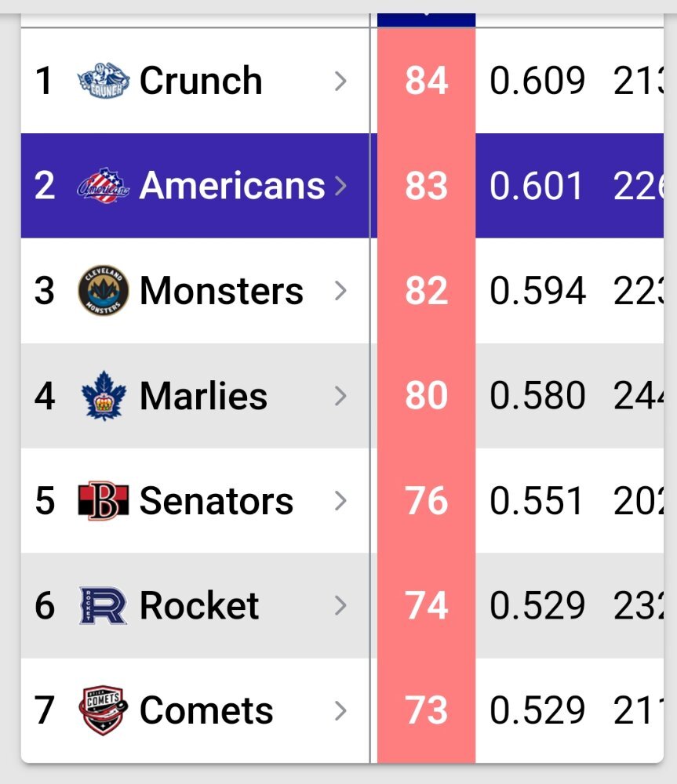This screenshot has width=677, height=784.
Task: Click the Belleville Senators B logo
Action: [104, 500]
